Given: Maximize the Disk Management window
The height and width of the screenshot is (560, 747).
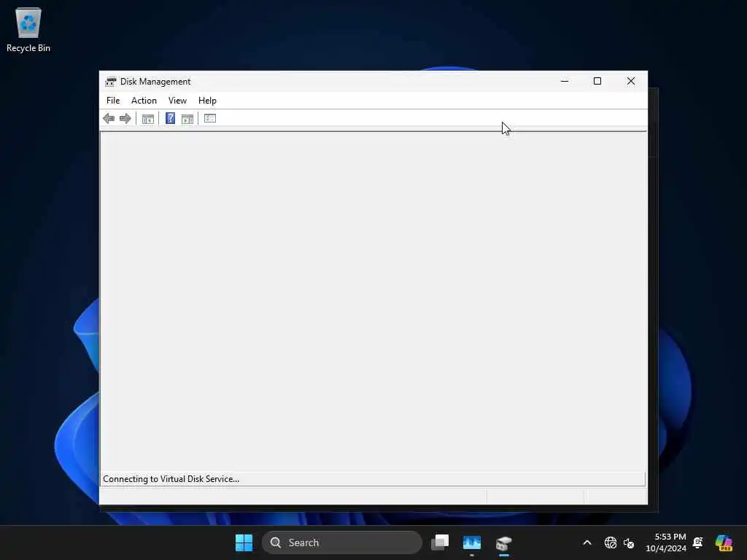Looking at the screenshot, I should [597, 81].
